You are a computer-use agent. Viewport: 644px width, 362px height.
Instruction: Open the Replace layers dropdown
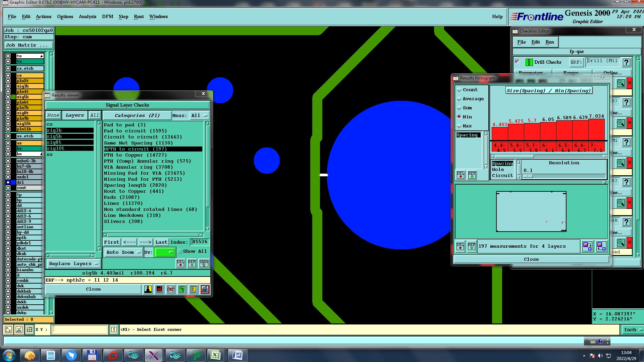(73, 264)
